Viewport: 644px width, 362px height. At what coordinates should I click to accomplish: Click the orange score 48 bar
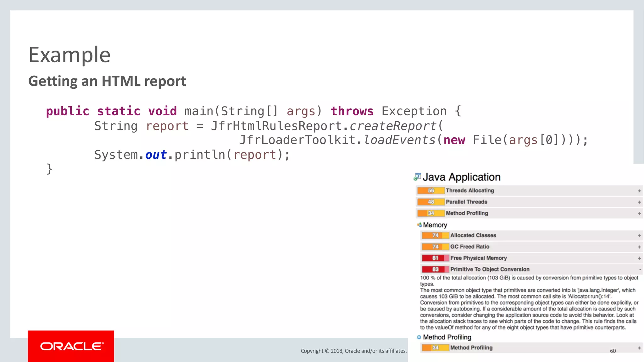431,202
